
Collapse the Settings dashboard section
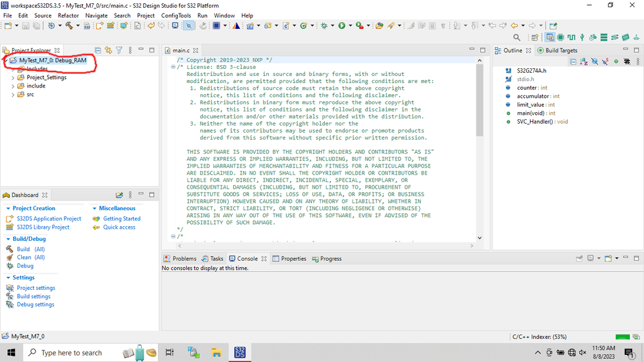point(8,278)
